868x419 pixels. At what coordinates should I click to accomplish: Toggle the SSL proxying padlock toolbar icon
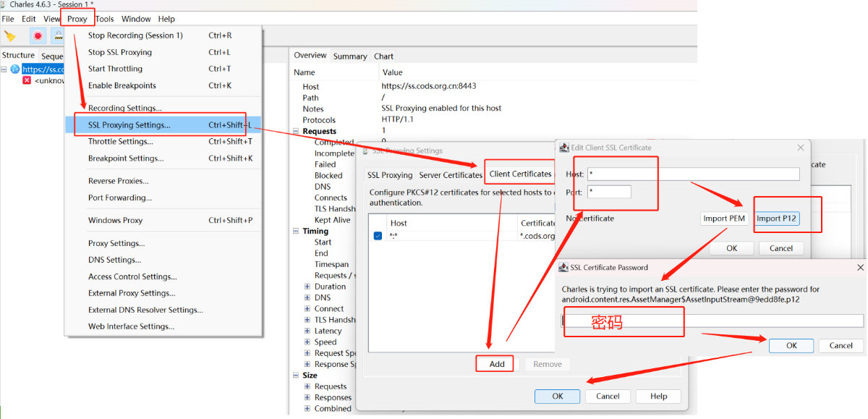click(57, 35)
